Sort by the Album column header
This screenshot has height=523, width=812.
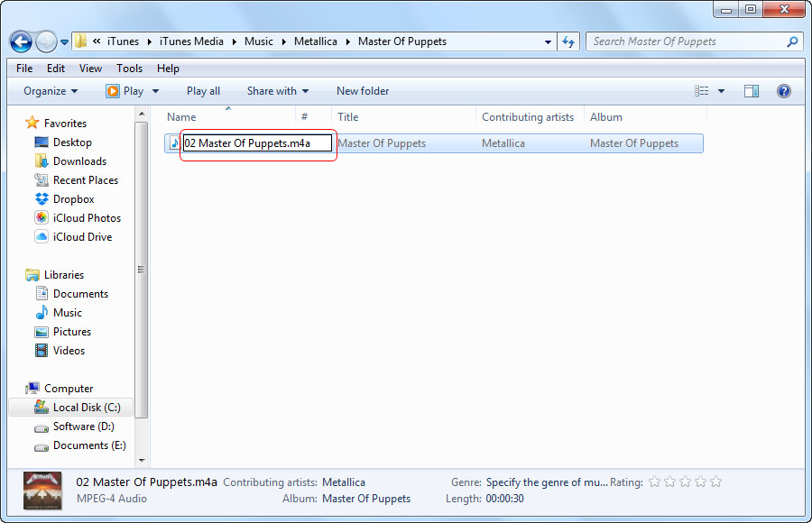click(x=645, y=117)
